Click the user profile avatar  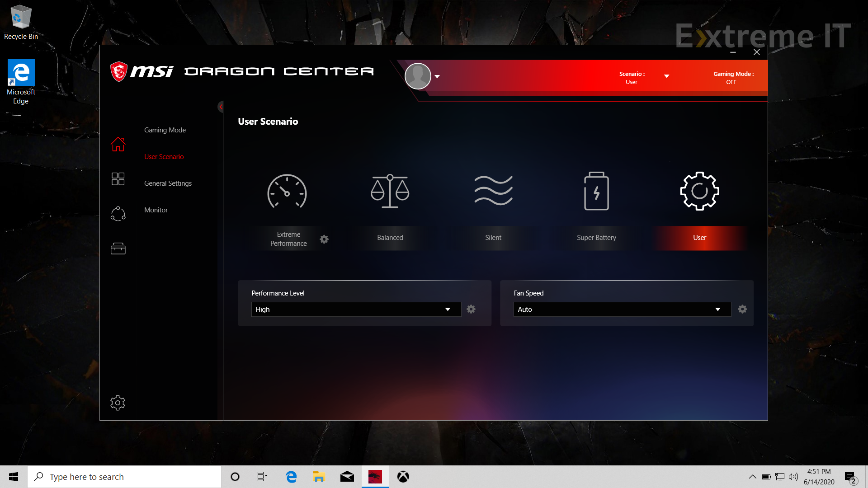click(x=418, y=76)
